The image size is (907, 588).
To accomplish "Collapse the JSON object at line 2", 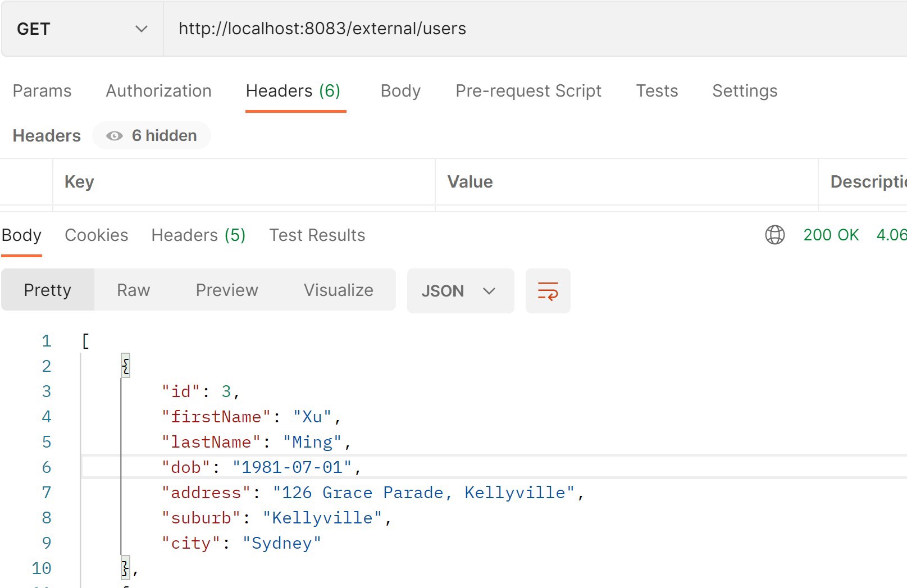I will click(x=126, y=366).
